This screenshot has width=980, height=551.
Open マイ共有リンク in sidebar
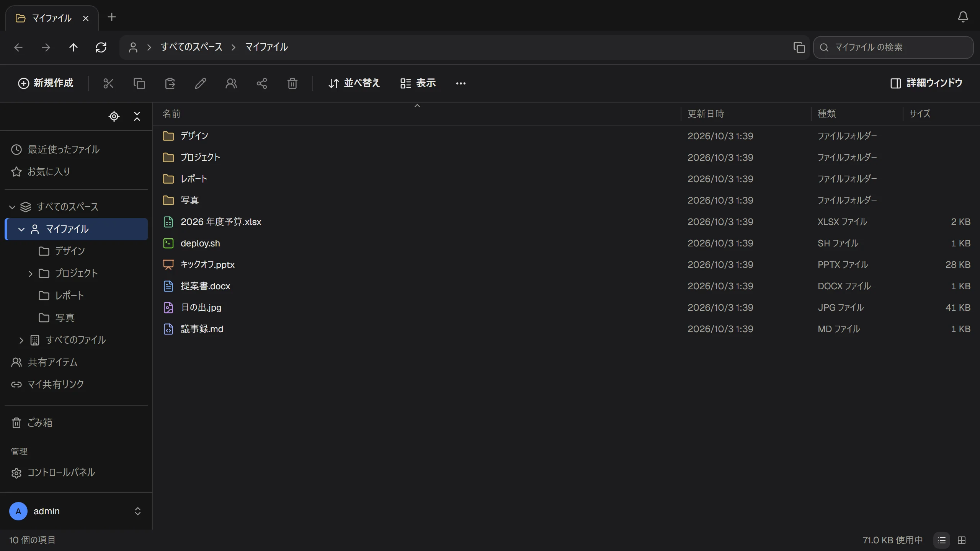pyautogui.click(x=76, y=385)
